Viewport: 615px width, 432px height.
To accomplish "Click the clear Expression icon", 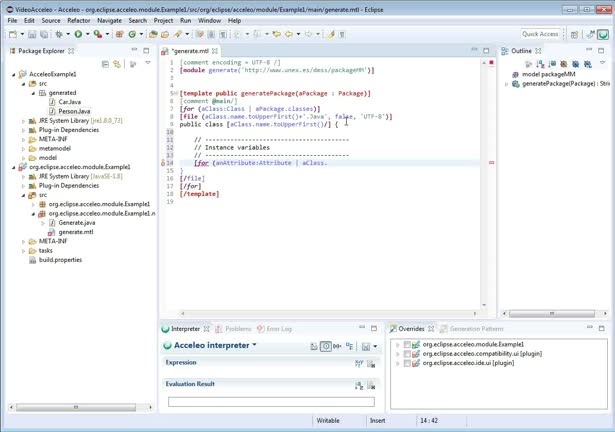I will (371, 364).
